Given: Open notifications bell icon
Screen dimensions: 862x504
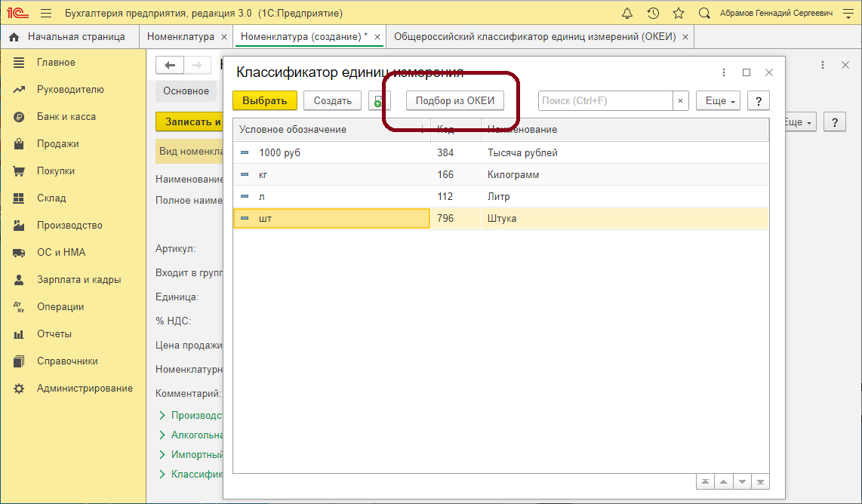Looking at the screenshot, I should pyautogui.click(x=627, y=14).
